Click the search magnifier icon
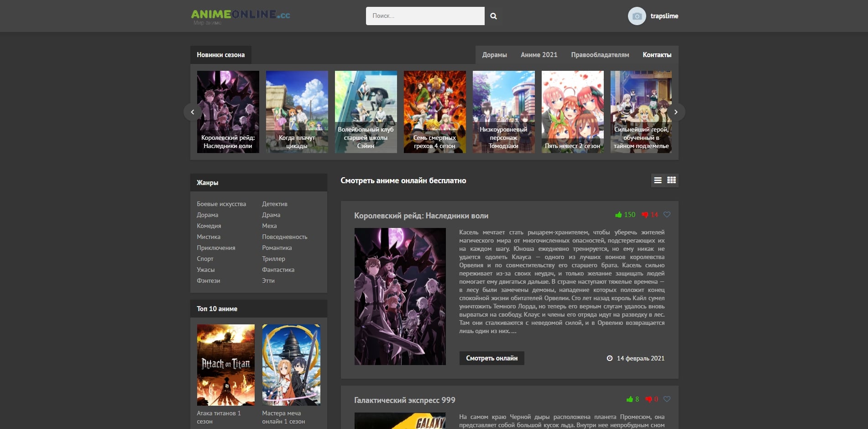 pyautogui.click(x=493, y=16)
